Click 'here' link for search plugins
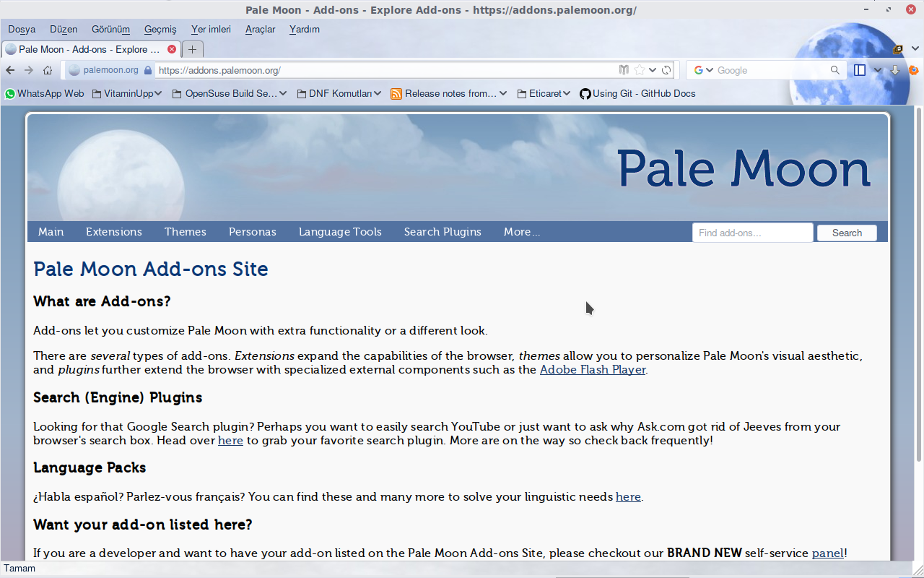The height and width of the screenshot is (578, 924). (230, 441)
